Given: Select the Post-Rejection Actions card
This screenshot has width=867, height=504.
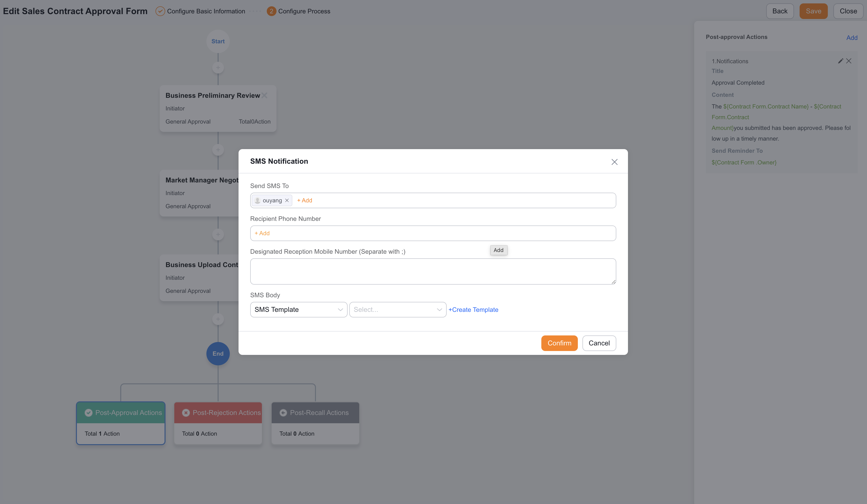Looking at the screenshot, I should [x=218, y=423].
